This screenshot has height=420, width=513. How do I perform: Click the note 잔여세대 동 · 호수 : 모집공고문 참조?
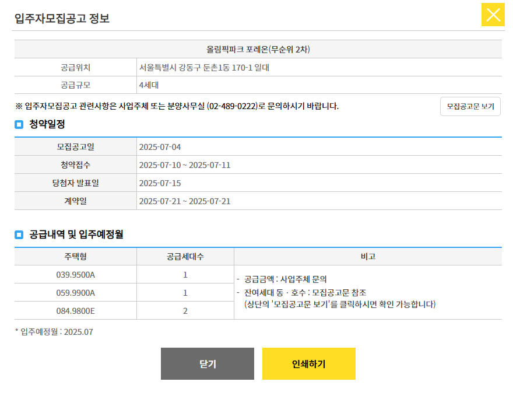click(x=305, y=292)
